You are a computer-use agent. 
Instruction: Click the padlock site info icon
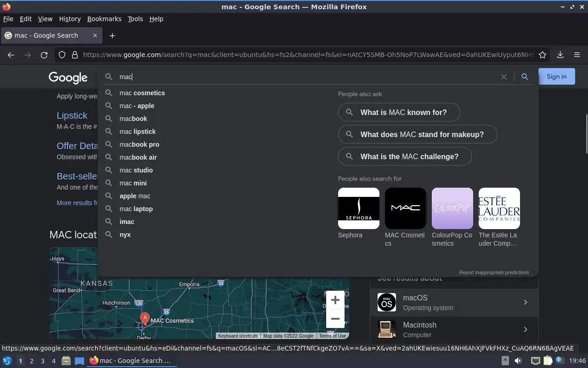[x=75, y=55]
